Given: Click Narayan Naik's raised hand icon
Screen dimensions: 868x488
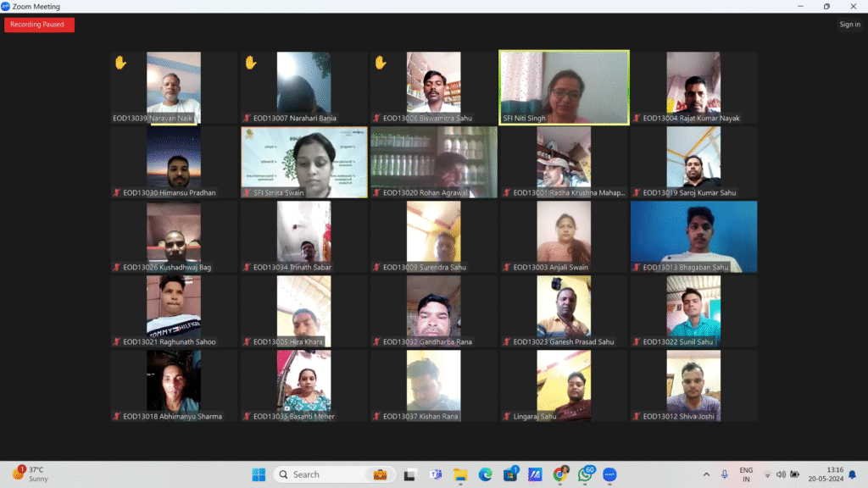Looking at the screenshot, I should tap(120, 63).
